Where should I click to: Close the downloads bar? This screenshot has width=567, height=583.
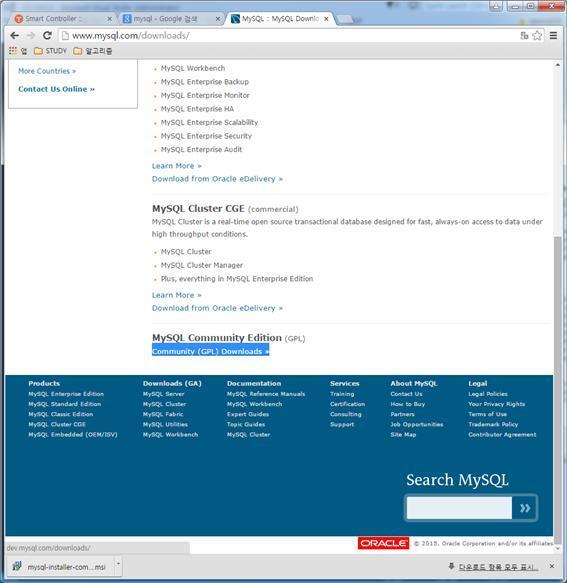[552, 566]
